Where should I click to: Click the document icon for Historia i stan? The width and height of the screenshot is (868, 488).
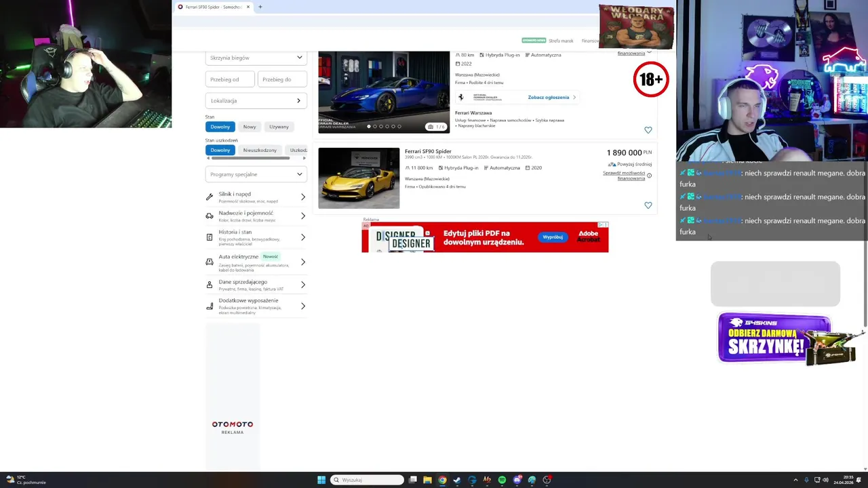[210, 237]
